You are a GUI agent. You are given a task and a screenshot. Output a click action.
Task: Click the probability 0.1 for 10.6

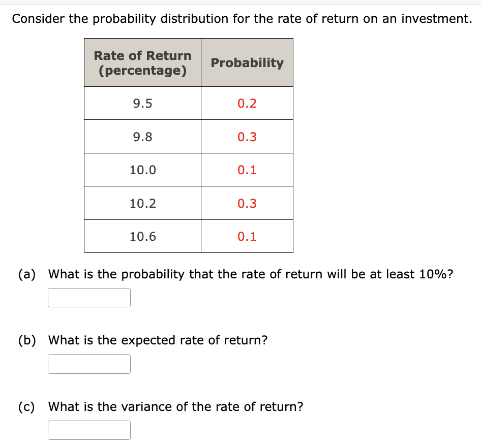(x=247, y=236)
